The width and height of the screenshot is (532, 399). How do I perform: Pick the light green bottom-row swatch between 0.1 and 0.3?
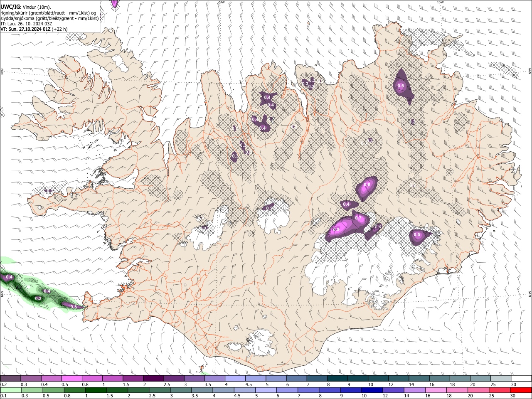click(x=10, y=390)
